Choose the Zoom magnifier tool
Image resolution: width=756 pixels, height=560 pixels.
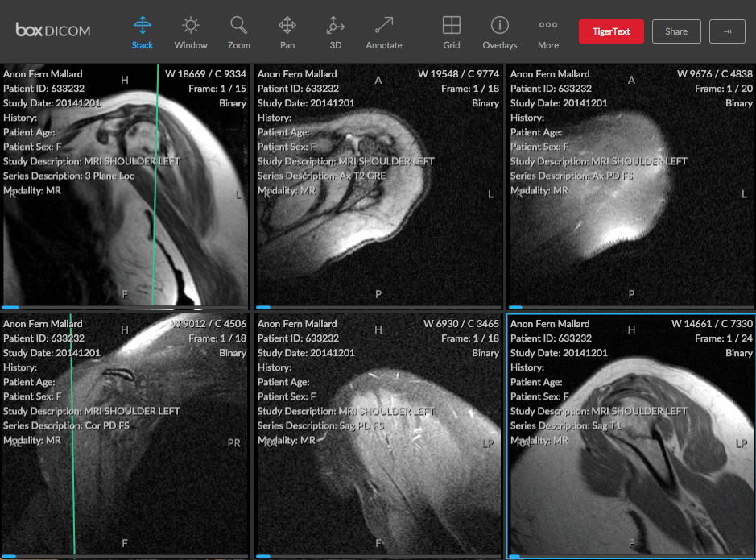238,32
